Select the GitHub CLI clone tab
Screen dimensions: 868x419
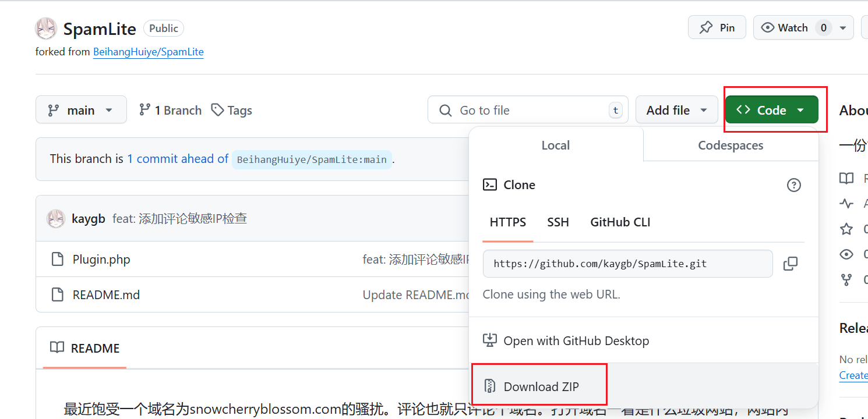(620, 222)
